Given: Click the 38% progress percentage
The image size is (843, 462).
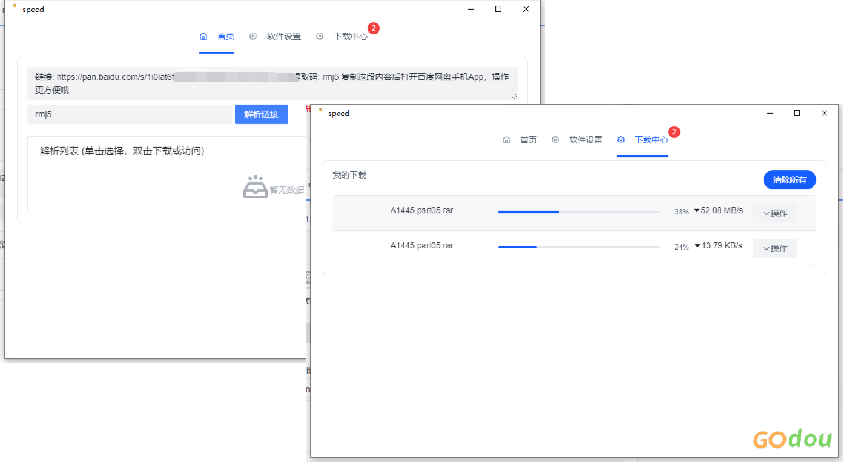Looking at the screenshot, I should click(682, 212).
